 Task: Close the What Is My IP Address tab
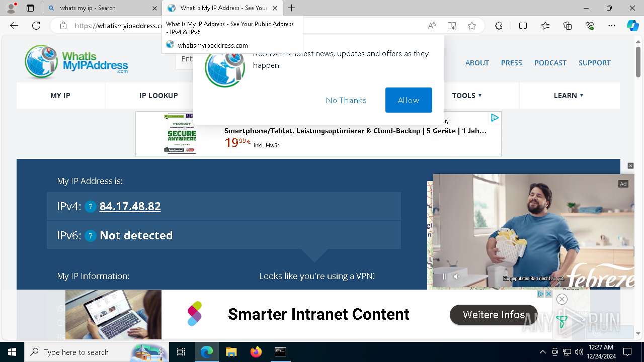point(275,8)
